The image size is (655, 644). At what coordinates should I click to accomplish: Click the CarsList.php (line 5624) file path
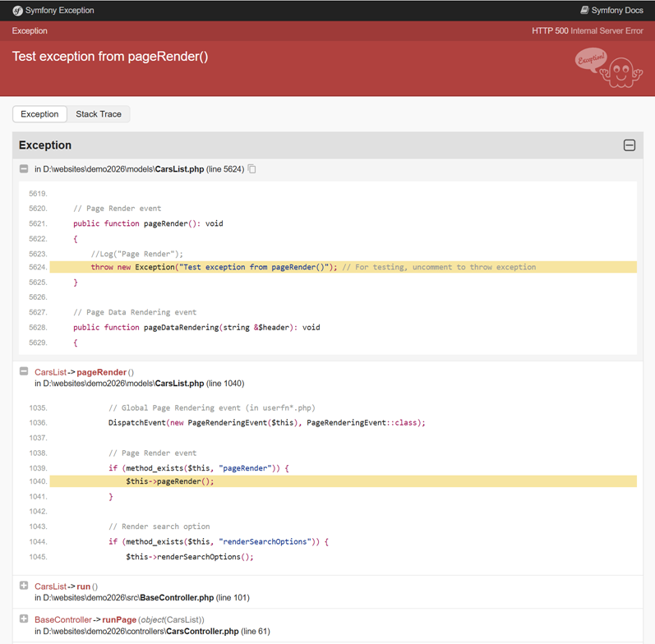(x=139, y=169)
